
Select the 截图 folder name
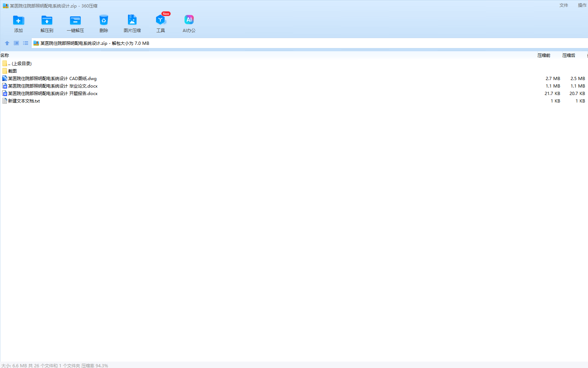pyautogui.click(x=12, y=71)
